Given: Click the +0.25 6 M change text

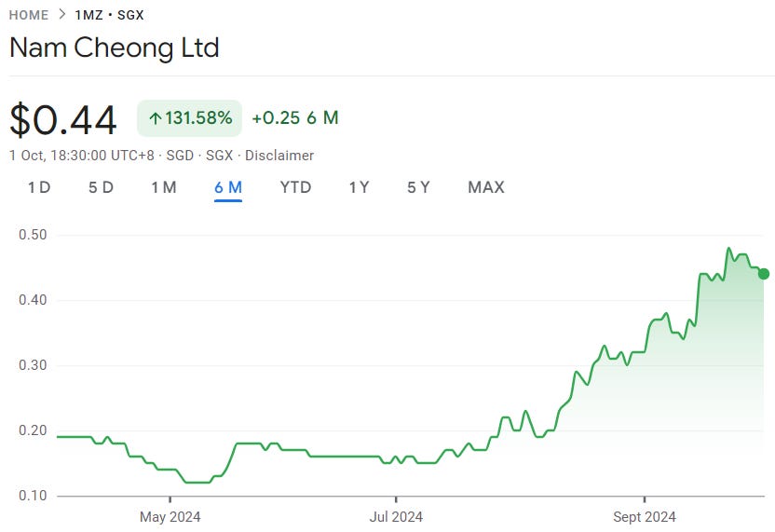Looking at the screenshot, I should coord(295,118).
